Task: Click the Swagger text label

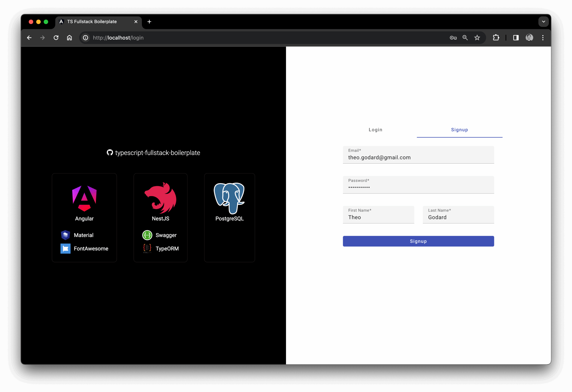Action: pos(166,235)
